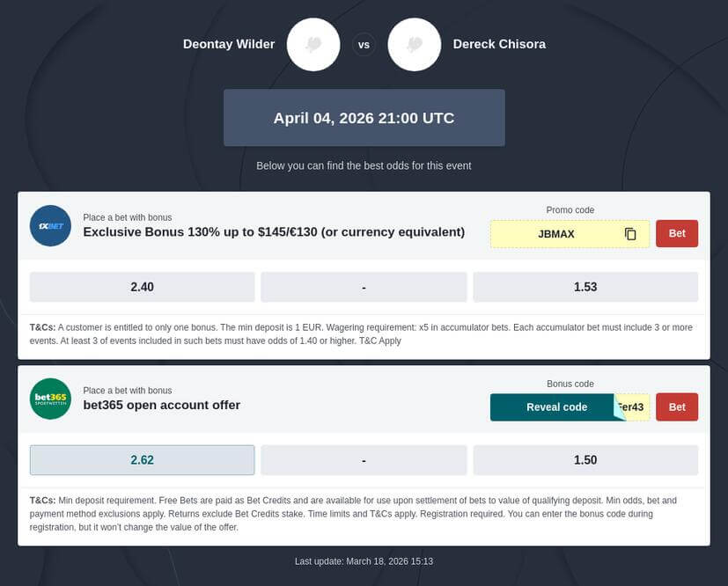Expand the draw odds cell in the bet365 row
The height and width of the screenshot is (586, 728).
click(x=364, y=459)
